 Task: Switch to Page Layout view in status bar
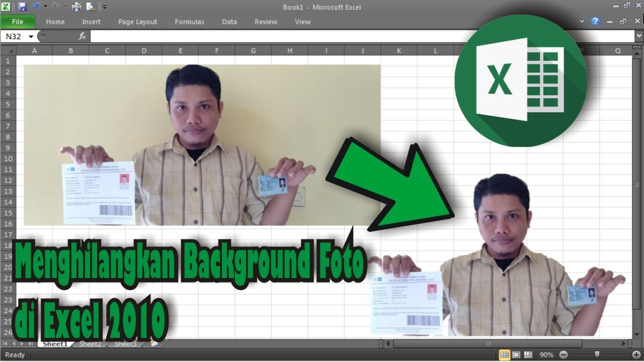pyautogui.click(x=516, y=355)
